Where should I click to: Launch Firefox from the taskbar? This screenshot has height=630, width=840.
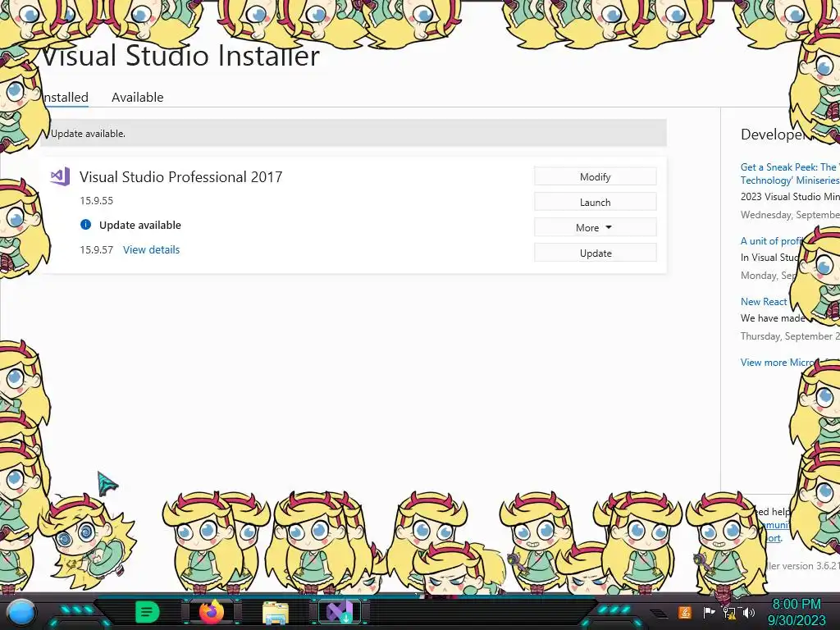tap(212, 612)
